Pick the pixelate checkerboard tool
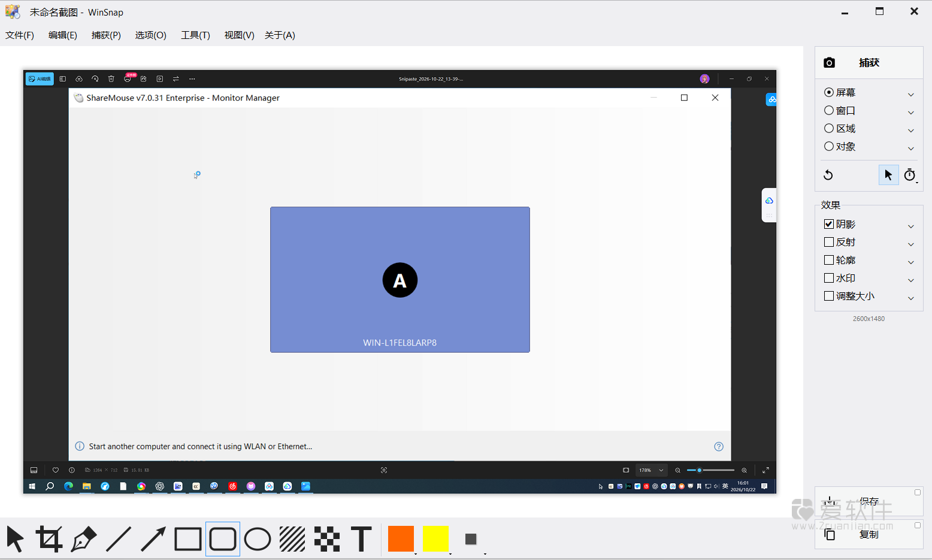The height and width of the screenshot is (560, 932). [x=327, y=539]
